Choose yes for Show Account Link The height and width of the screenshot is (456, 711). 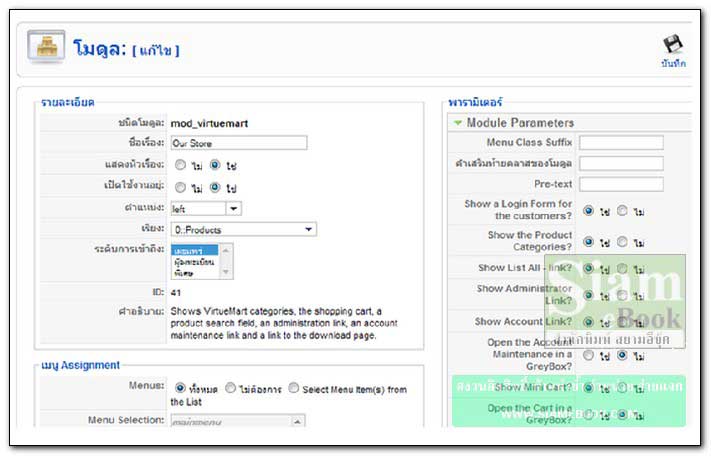pyautogui.click(x=589, y=322)
